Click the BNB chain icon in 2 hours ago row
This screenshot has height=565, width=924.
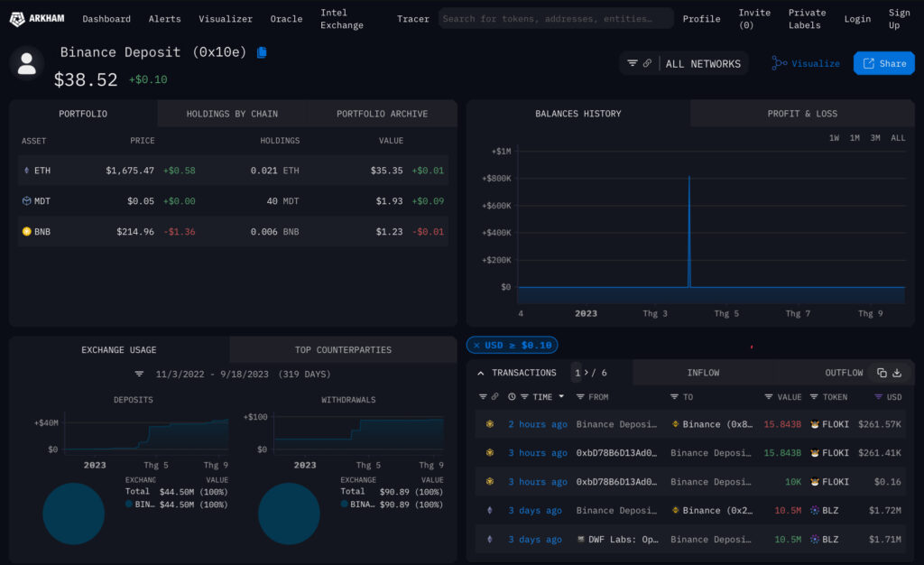point(490,424)
